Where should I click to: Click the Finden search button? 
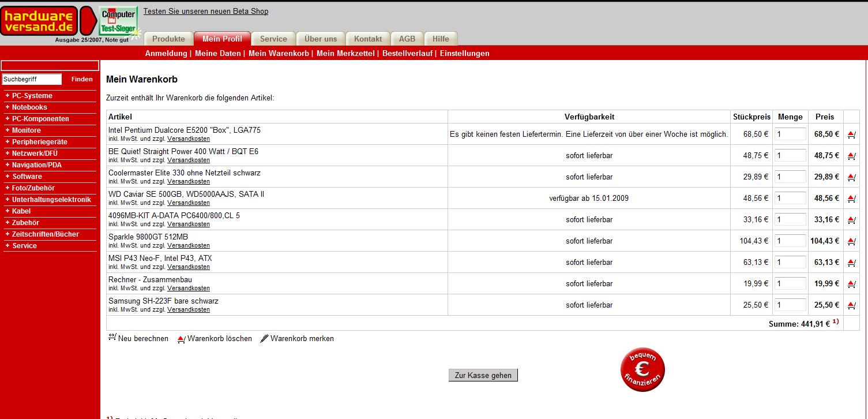click(82, 79)
